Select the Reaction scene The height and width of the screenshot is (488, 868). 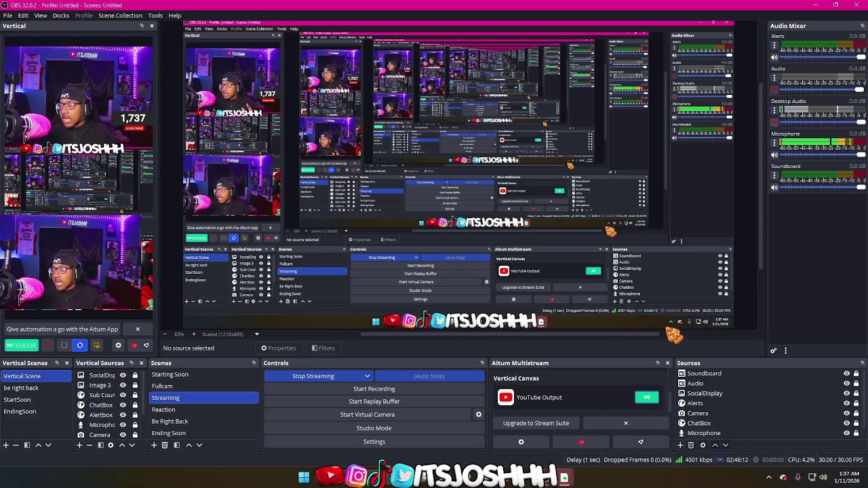pyautogui.click(x=203, y=409)
